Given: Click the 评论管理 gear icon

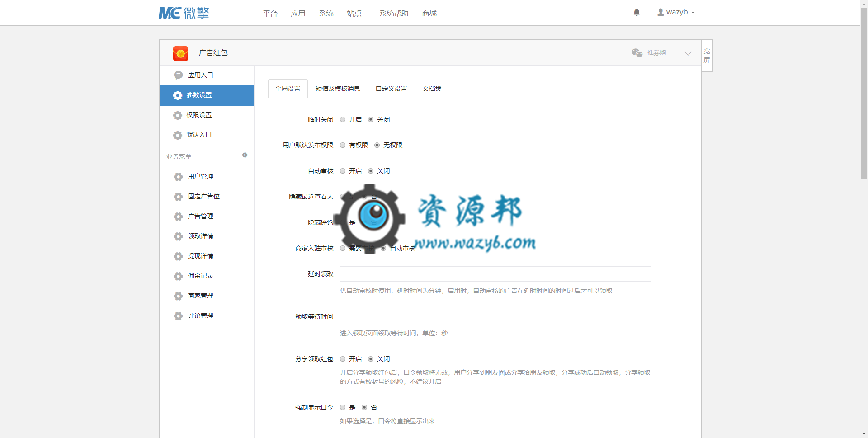Looking at the screenshot, I should point(178,316).
